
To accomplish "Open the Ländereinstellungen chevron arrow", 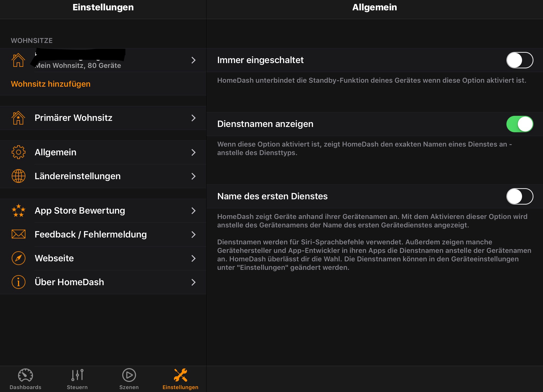I will click(193, 176).
